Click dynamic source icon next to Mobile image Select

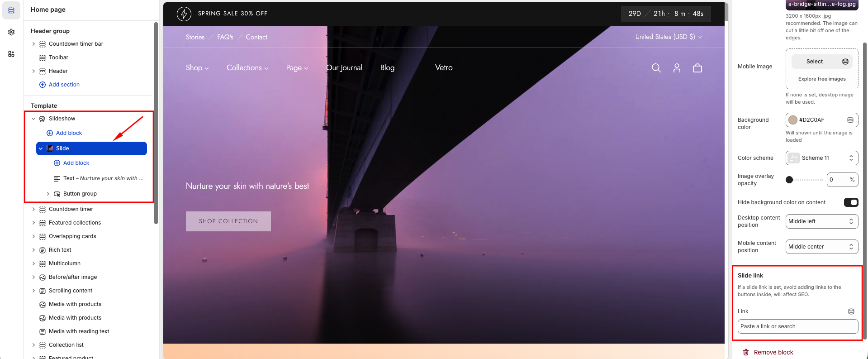point(845,62)
